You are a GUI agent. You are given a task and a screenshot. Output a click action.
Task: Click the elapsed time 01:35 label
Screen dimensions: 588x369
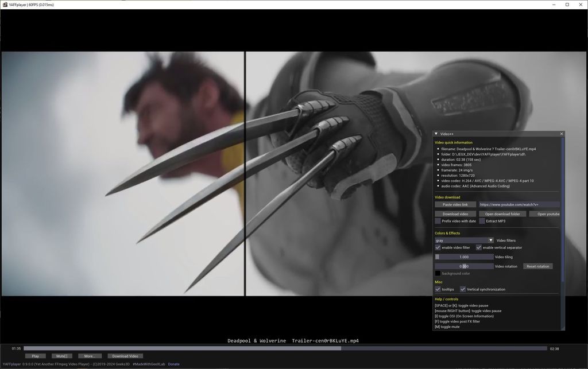16,348
